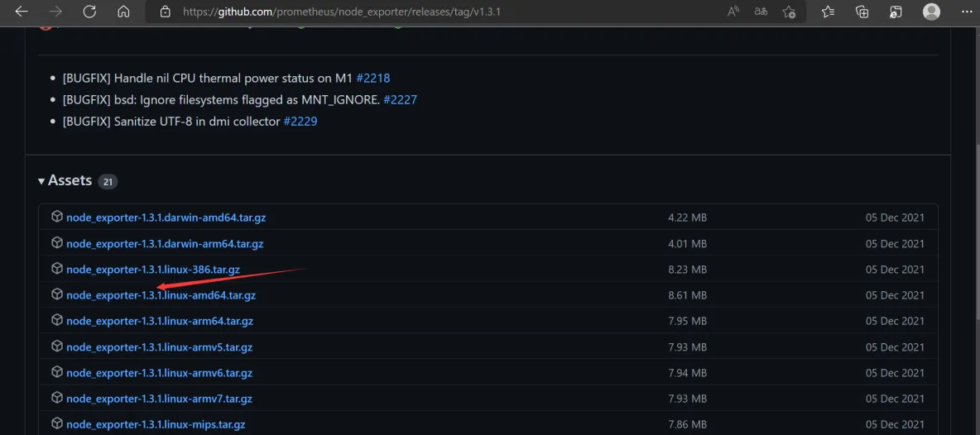Download node_exporter-1.3.1.darwin-amd64.tar.gz
The height and width of the screenshot is (435, 980).
point(166,217)
